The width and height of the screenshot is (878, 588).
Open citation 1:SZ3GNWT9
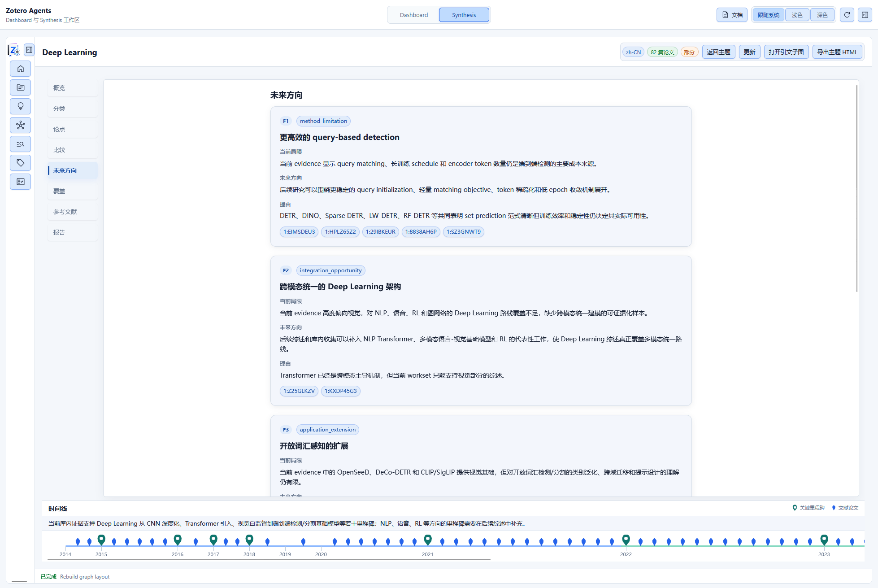tap(464, 232)
